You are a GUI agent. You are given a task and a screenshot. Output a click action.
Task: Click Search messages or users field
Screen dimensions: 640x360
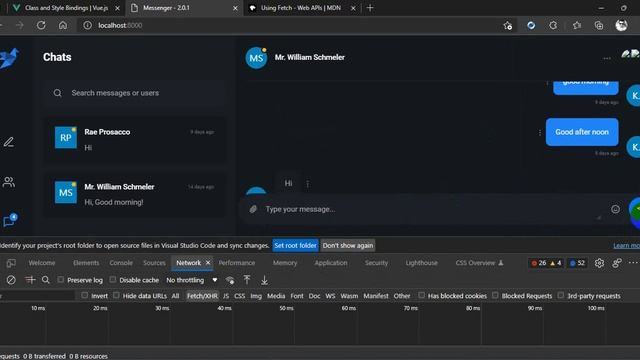click(x=134, y=93)
